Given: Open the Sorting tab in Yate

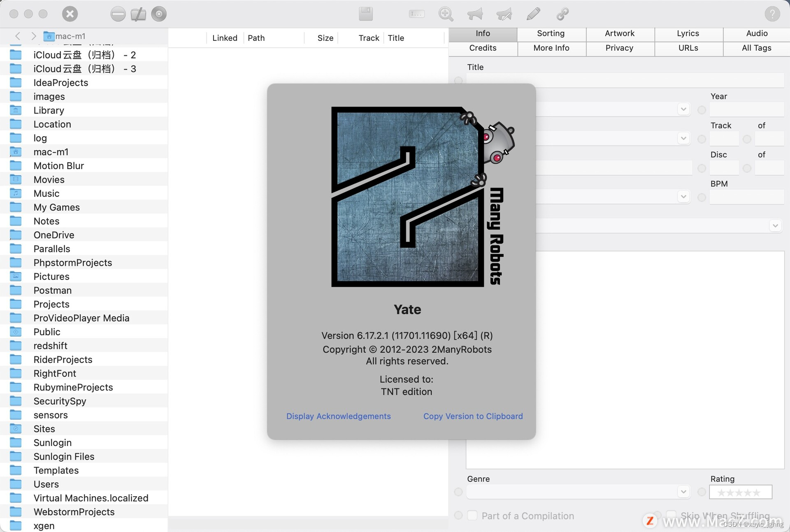Looking at the screenshot, I should [x=551, y=33].
